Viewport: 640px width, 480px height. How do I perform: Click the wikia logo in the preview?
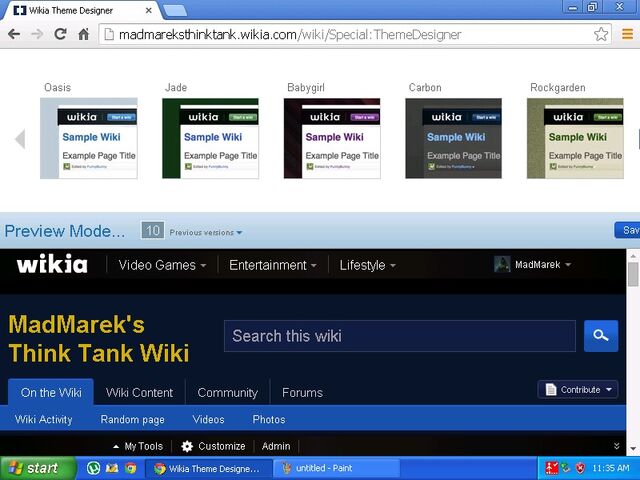click(52, 264)
